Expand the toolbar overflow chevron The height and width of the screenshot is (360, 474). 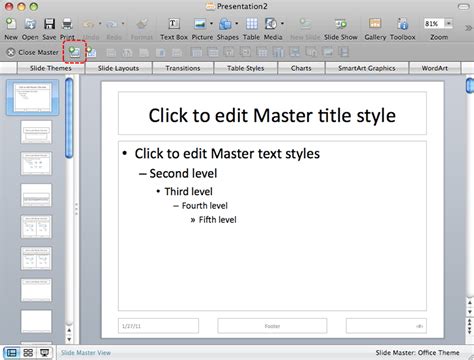tap(468, 28)
